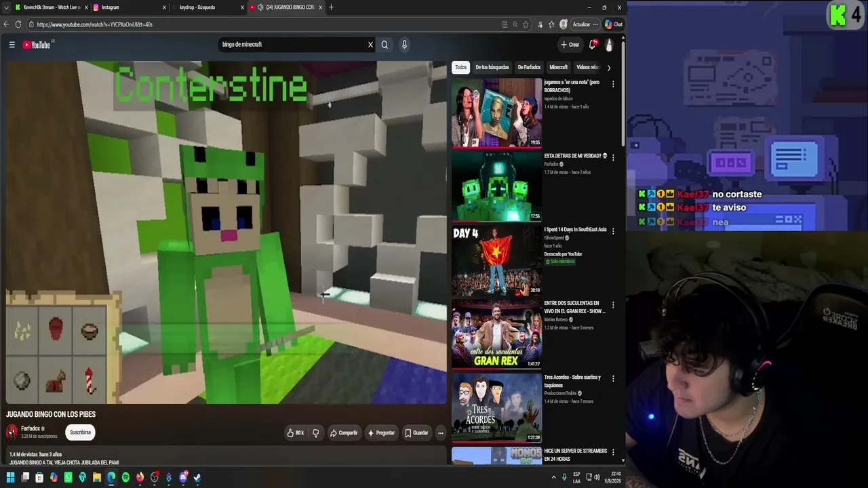The height and width of the screenshot is (488, 868).
Task: Open the YouTube account avatar menu
Action: (609, 45)
